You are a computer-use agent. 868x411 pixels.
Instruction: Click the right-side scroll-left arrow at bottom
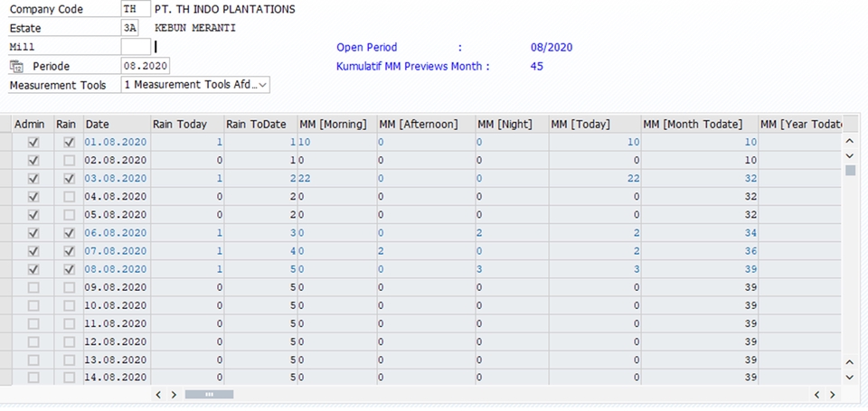tap(817, 395)
